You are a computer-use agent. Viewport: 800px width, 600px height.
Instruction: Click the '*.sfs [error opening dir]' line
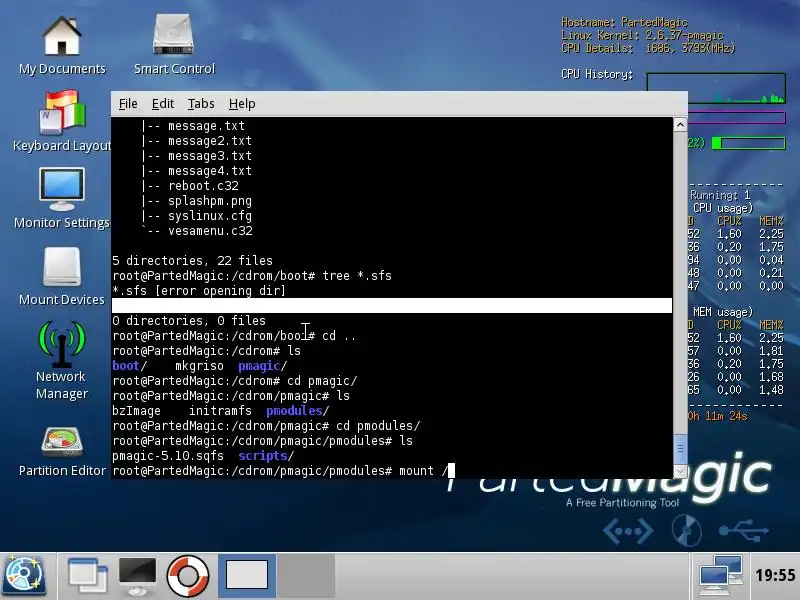click(x=199, y=291)
